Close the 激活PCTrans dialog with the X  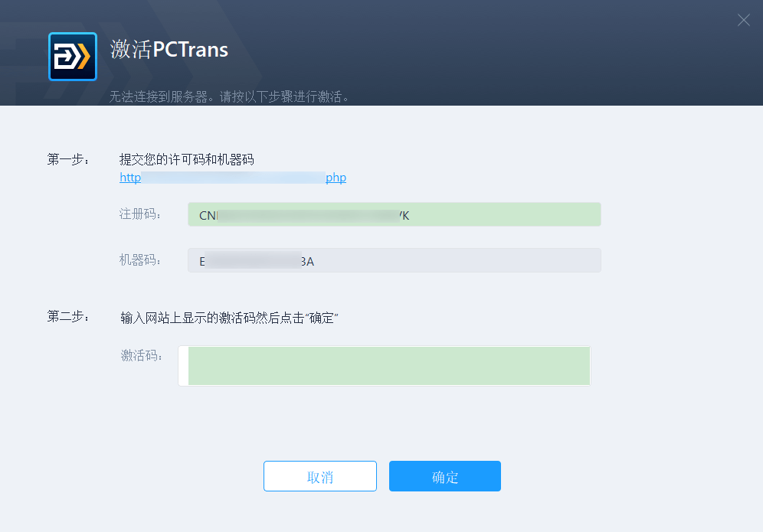743,20
